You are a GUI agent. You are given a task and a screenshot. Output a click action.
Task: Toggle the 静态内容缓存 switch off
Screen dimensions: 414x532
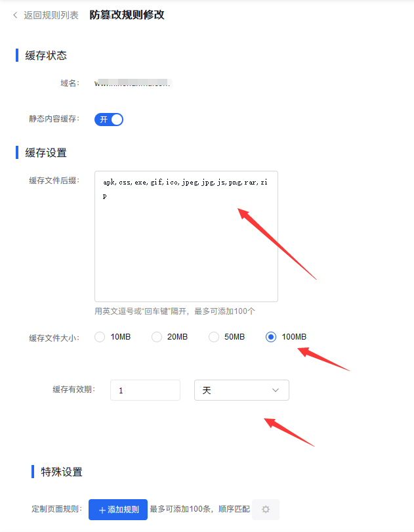pos(109,120)
